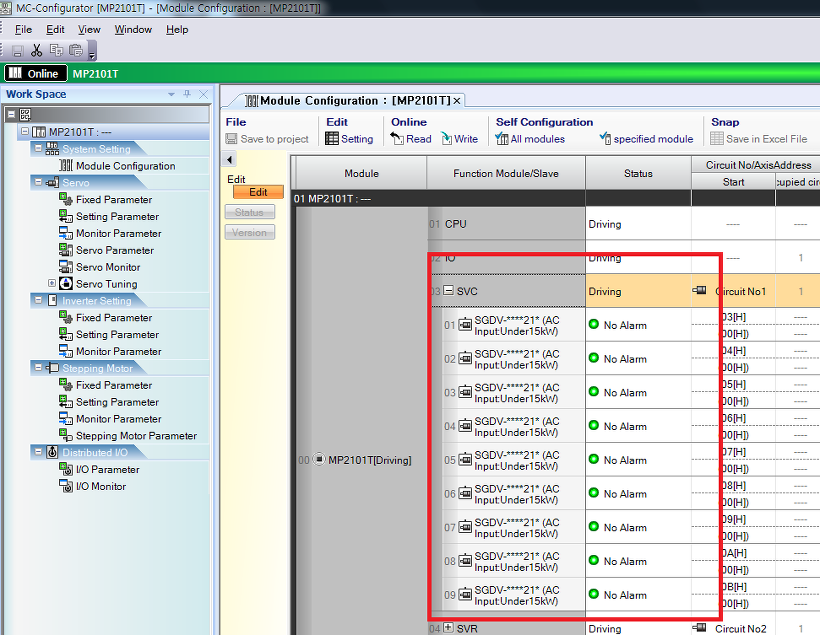
Task: Click Save to project
Action: [267, 139]
